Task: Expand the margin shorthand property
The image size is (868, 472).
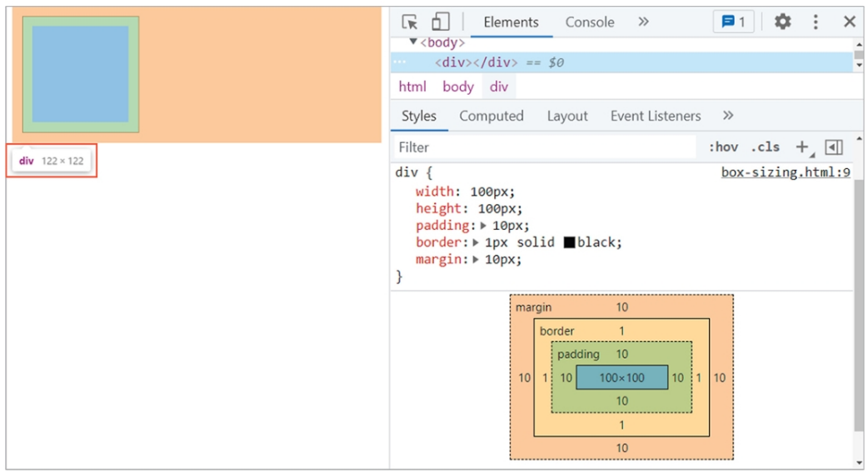Action: pyautogui.click(x=476, y=260)
